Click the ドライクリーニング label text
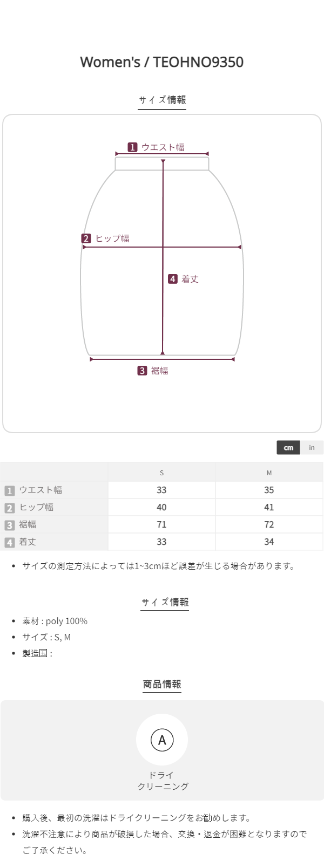The height and width of the screenshot is (868, 324). click(x=162, y=781)
